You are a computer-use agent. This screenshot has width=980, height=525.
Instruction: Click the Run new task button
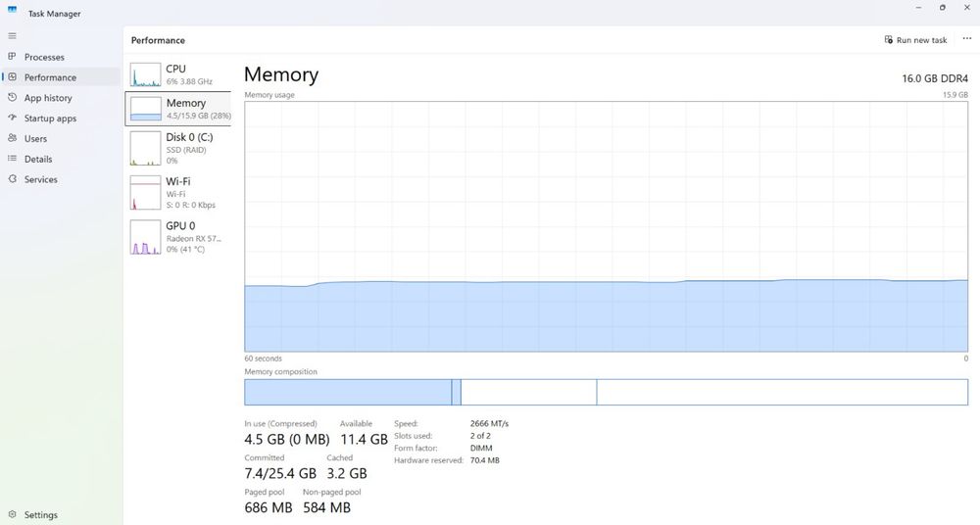click(915, 40)
